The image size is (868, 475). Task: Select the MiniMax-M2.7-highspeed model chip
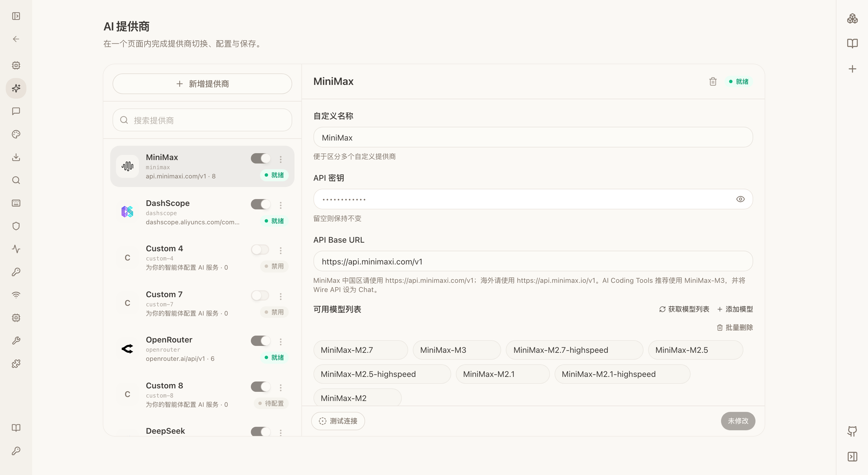pyautogui.click(x=575, y=350)
